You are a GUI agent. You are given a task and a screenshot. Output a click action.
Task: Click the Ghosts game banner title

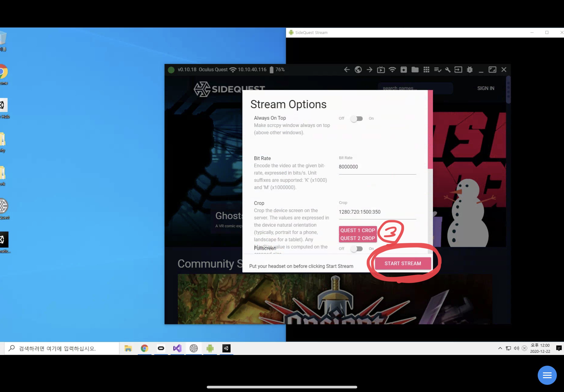pyautogui.click(x=229, y=216)
